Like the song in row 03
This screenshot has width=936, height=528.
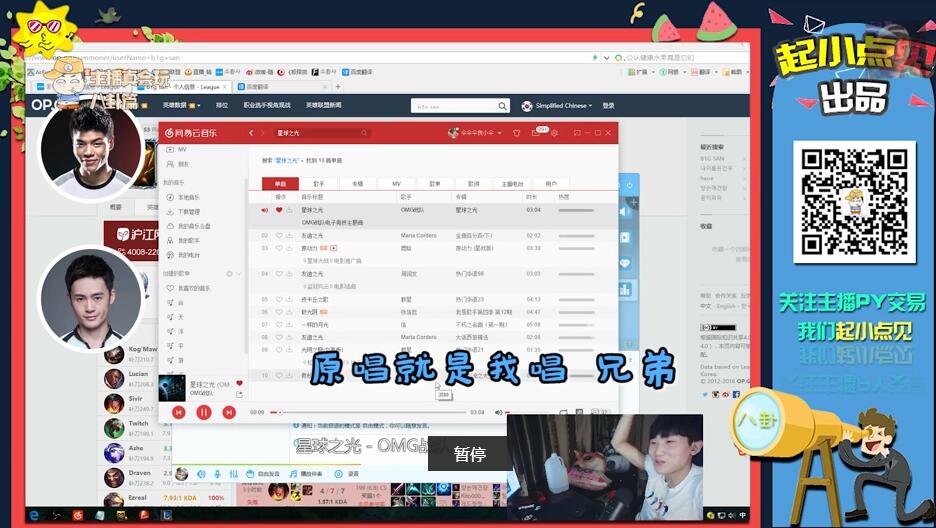tap(279, 248)
